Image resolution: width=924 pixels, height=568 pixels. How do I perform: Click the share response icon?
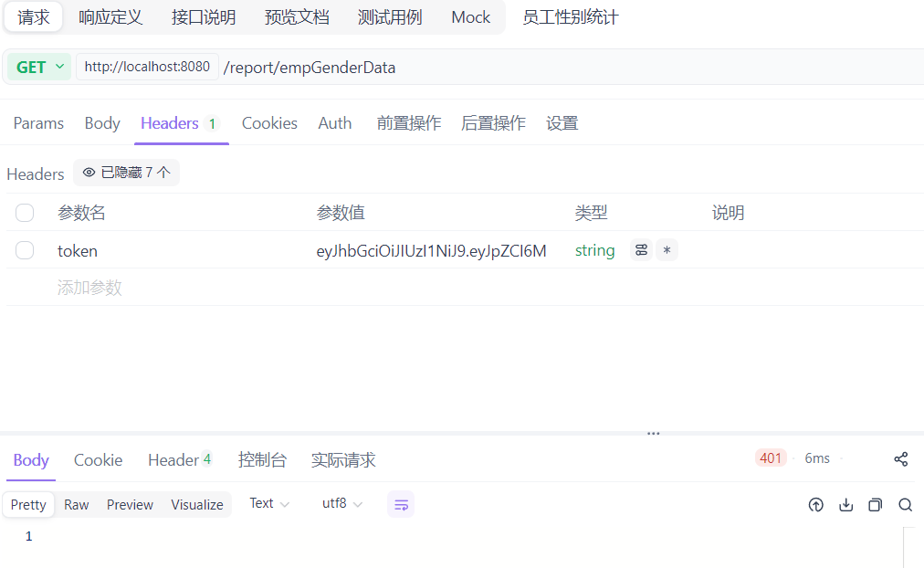901,459
